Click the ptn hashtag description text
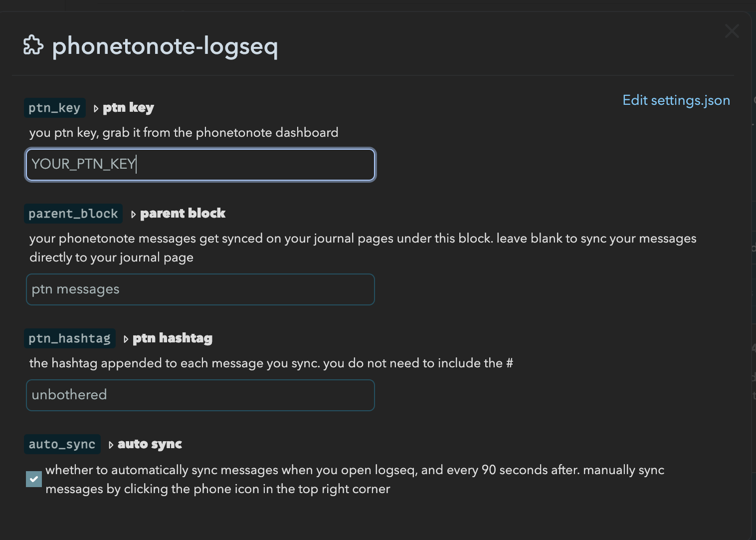The width and height of the screenshot is (756, 540). [x=271, y=363]
